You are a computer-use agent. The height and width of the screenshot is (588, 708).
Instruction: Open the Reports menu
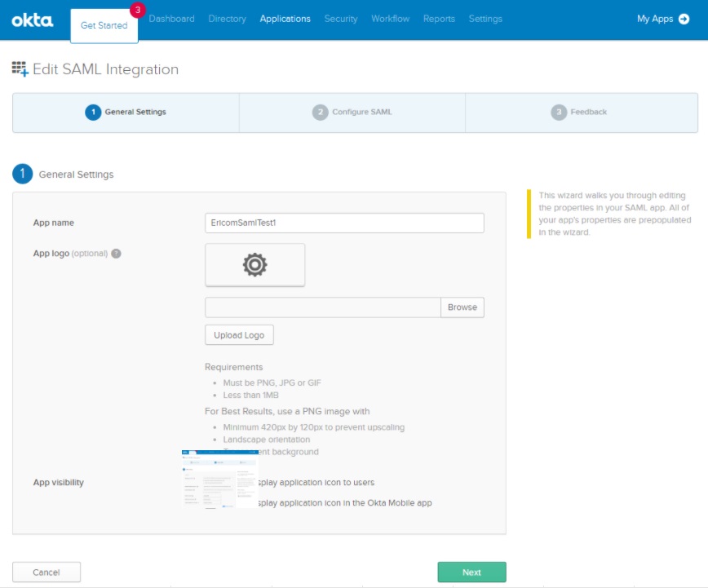[439, 19]
